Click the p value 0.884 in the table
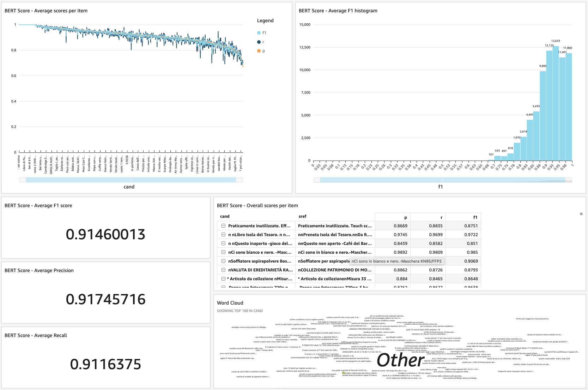The width and height of the screenshot is (588, 390). pos(402,279)
